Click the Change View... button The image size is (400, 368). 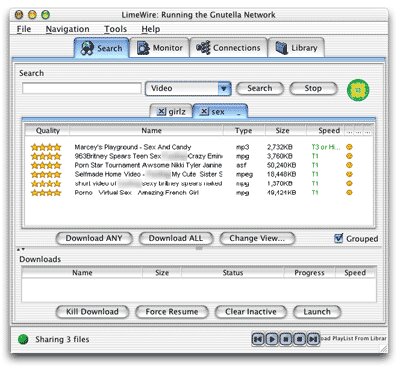pyautogui.click(x=257, y=238)
